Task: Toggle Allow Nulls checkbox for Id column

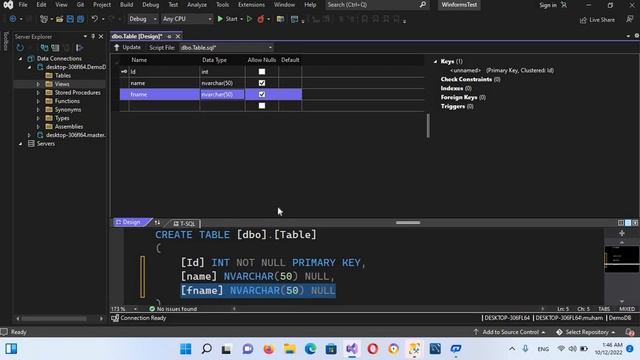Action: pyautogui.click(x=262, y=72)
